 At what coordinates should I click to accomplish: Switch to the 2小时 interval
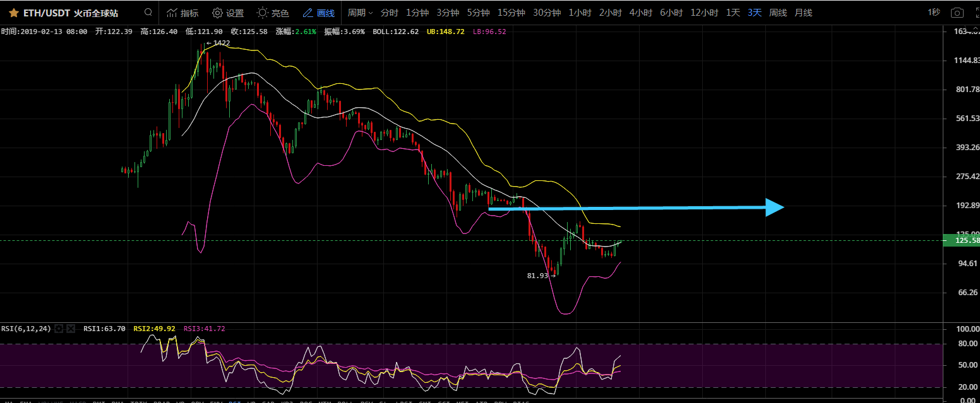pos(610,13)
